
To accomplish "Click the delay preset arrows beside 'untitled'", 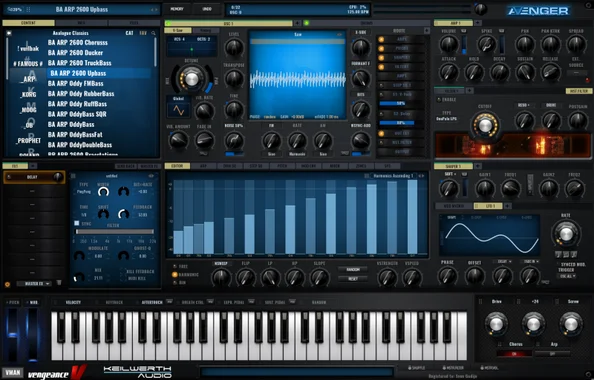I will (x=151, y=176).
